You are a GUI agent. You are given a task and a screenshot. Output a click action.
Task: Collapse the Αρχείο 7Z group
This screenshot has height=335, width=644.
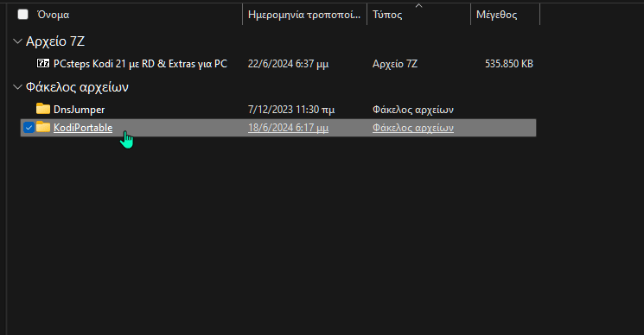(x=17, y=41)
